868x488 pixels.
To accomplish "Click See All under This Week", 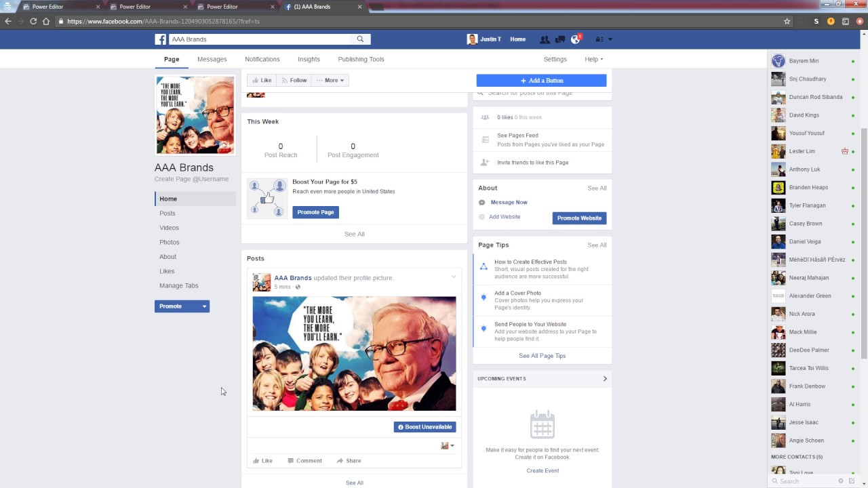I will point(355,235).
